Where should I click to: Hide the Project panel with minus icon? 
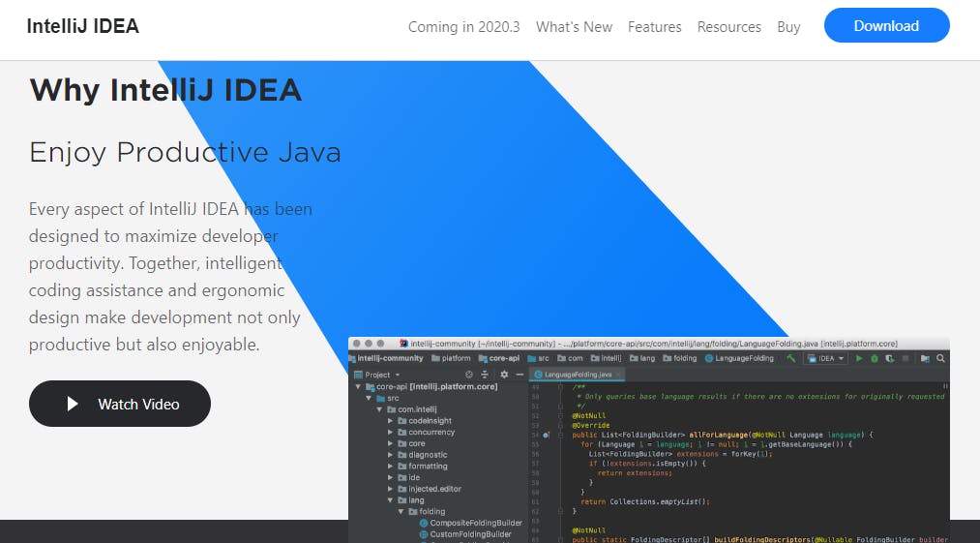[520, 375]
